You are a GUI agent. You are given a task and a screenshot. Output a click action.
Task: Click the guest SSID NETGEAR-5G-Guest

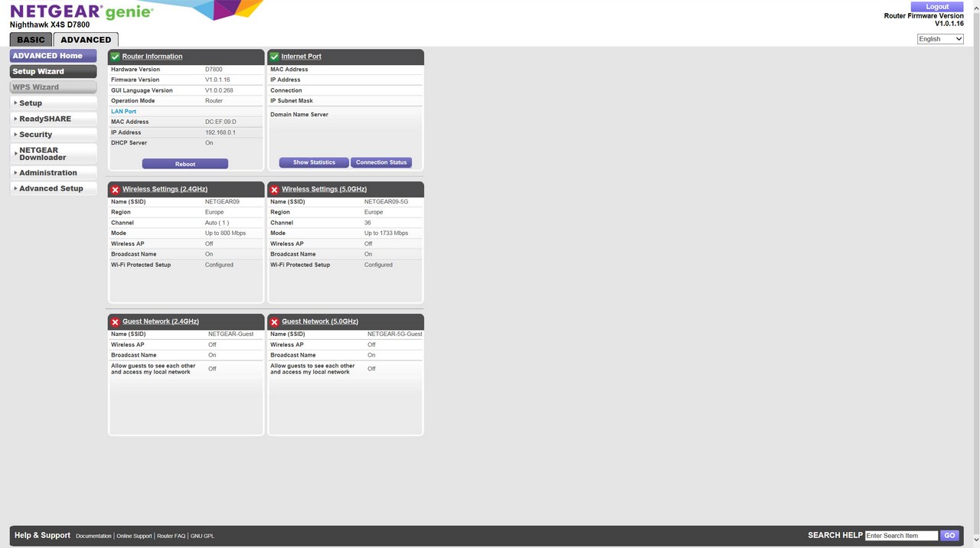[x=395, y=334]
